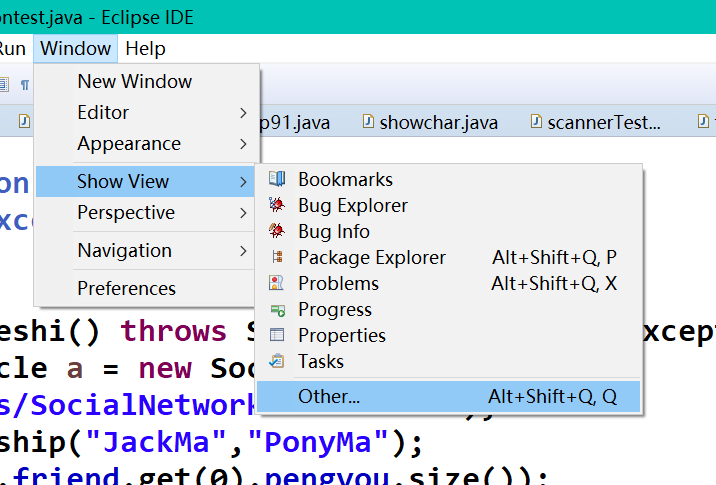The width and height of the screenshot is (716, 485).
Task: Click the Tasks clipboard icon
Action: (277, 361)
